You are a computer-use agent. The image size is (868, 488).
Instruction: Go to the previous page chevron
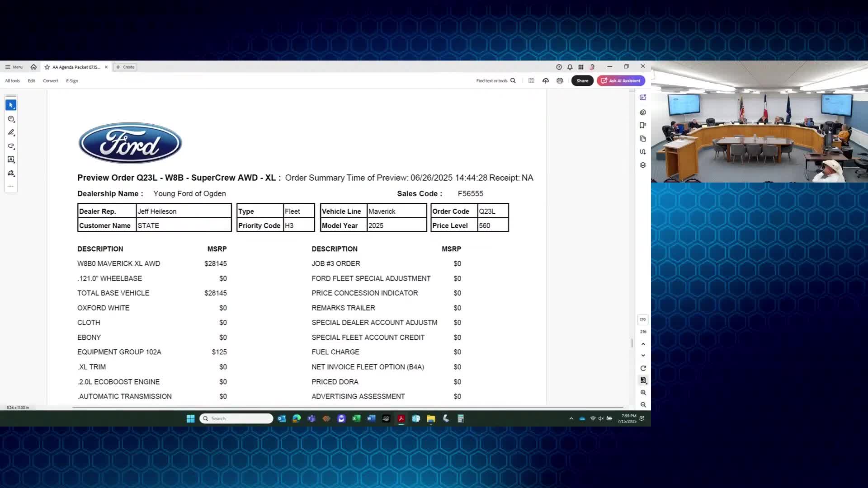tap(643, 344)
